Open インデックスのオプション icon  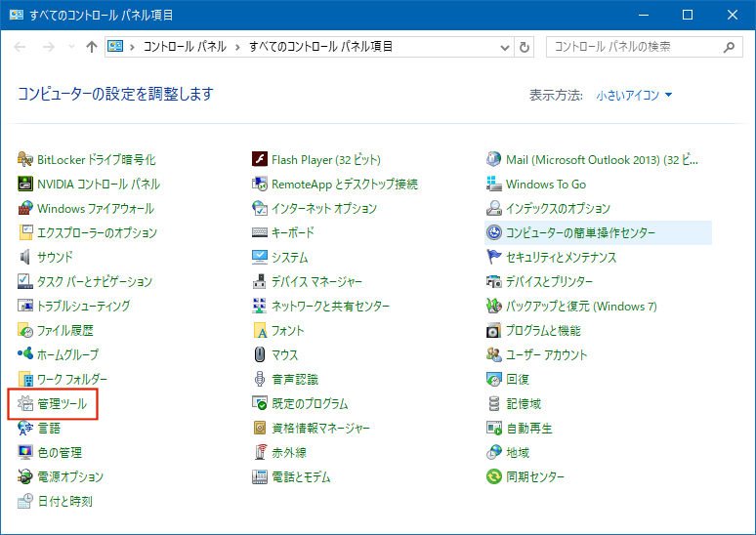tap(493, 208)
